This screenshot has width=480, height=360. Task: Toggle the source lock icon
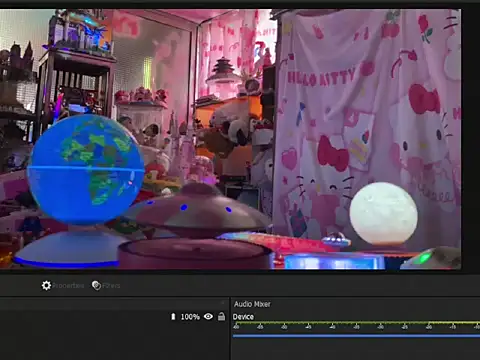coord(221,316)
